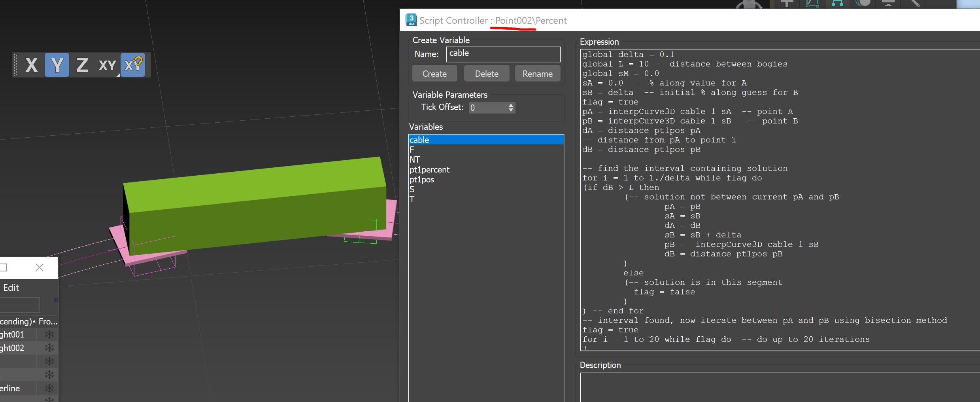Image resolution: width=980 pixels, height=402 pixels.
Task: Click the Rename button in Create Variable
Action: click(538, 73)
